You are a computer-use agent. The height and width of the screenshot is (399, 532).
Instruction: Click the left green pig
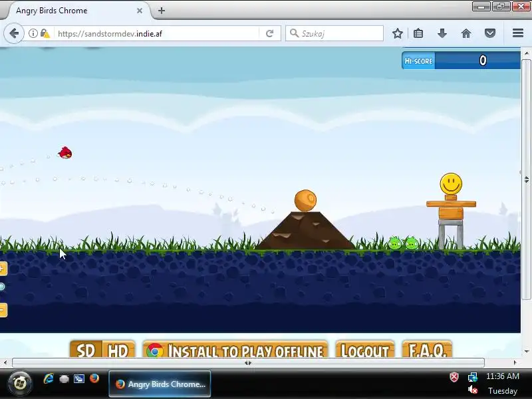394,243
